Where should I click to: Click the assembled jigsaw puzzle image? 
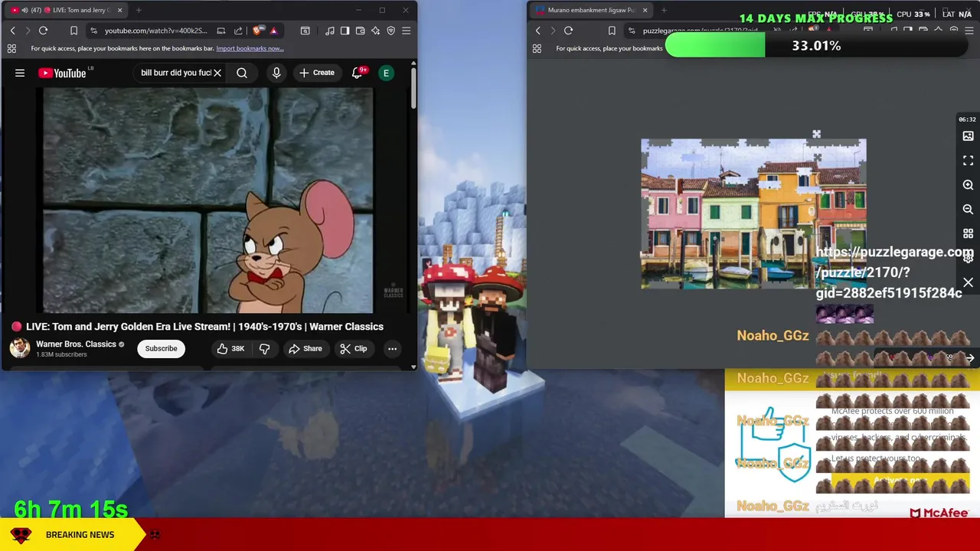pos(753,214)
